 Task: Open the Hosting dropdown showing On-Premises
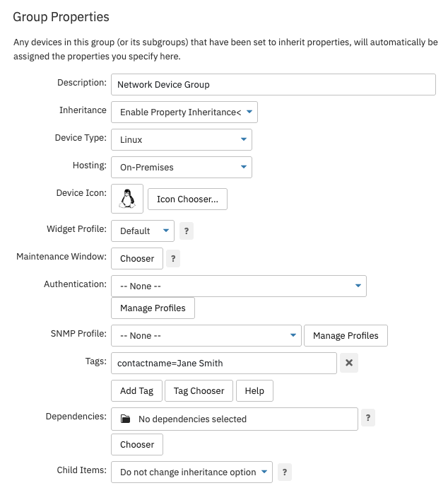coord(182,168)
